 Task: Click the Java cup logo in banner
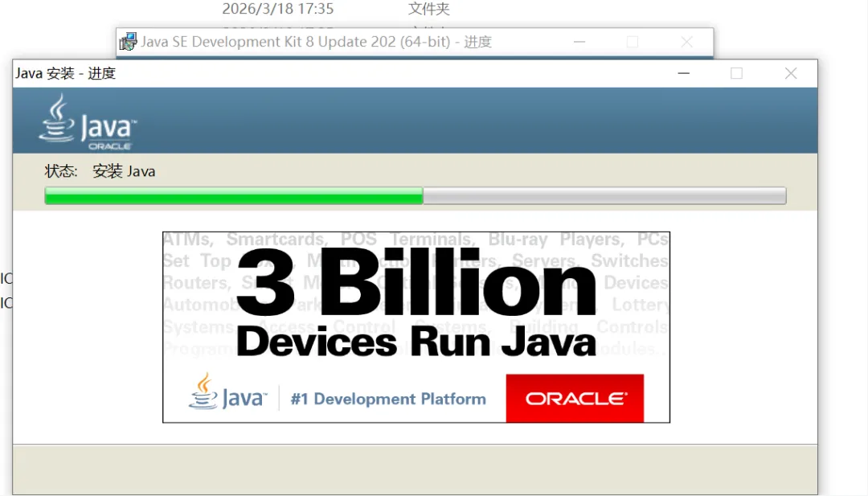coord(227,391)
